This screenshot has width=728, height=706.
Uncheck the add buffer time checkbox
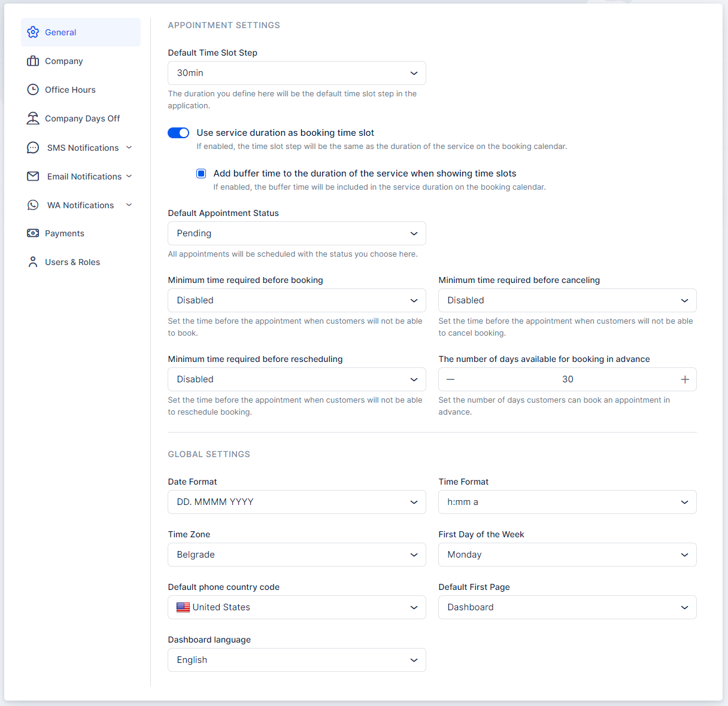click(x=201, y=174)
